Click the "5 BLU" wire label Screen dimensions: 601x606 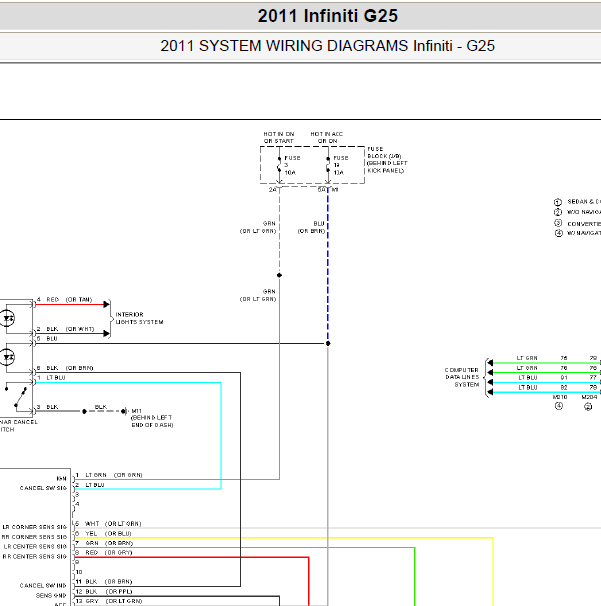[47, 339]
